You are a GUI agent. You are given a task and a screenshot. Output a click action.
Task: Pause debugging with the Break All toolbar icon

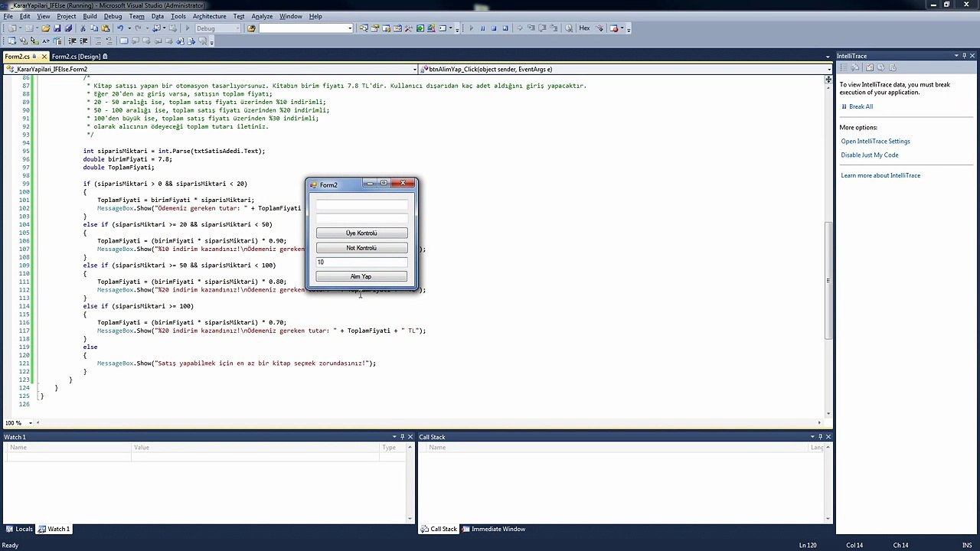point(482,28)
